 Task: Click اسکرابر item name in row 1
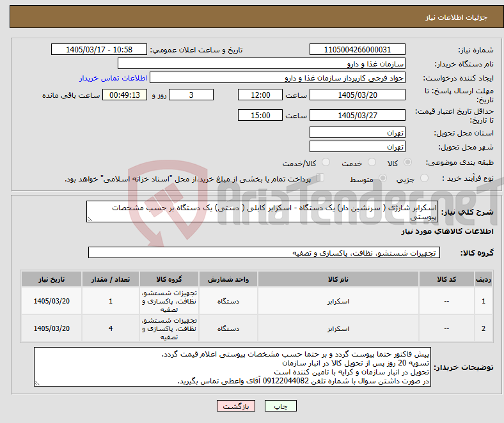pos(338,301)
